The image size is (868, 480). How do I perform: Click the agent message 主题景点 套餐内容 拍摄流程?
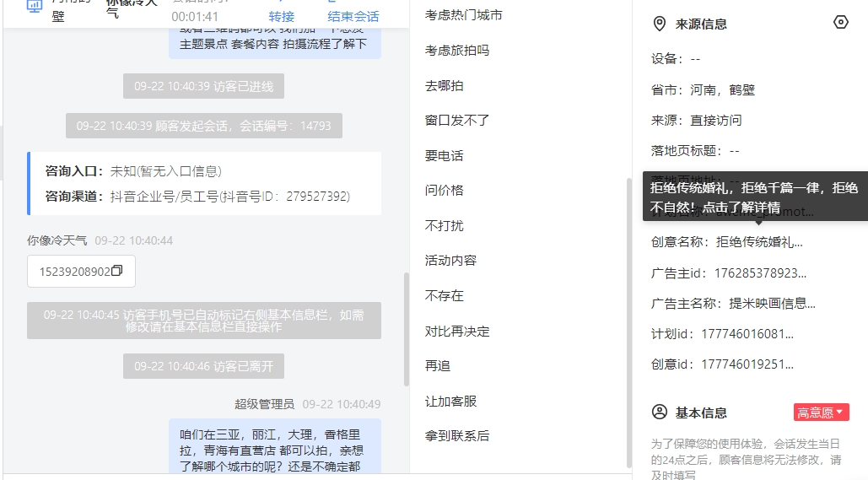[275, 43]
